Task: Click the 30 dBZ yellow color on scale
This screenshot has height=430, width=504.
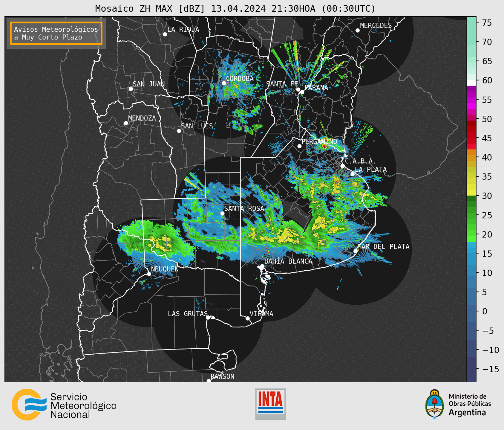Action: click(x=472, y=193)
